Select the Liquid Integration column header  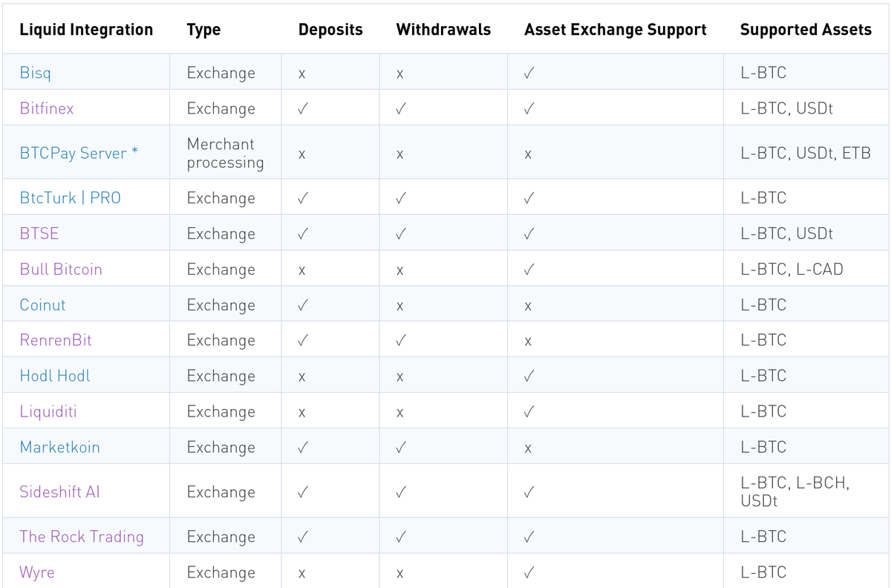pyautogui.click(x=86, y=30)
